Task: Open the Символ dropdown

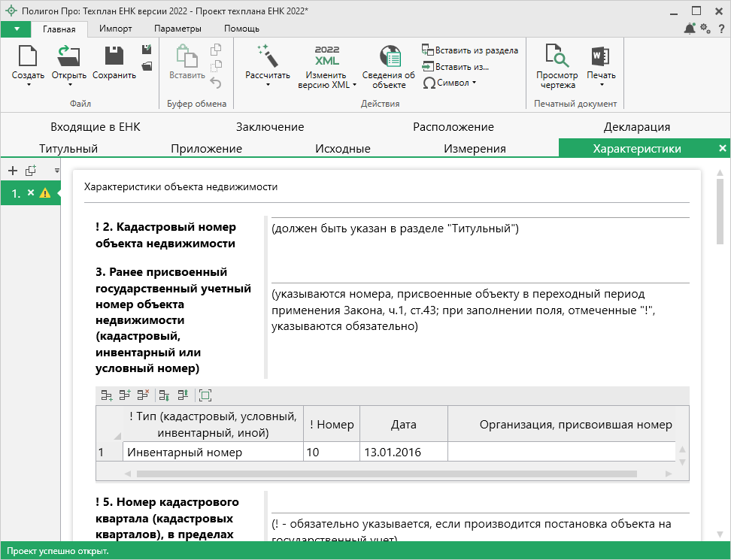Action: tap(474, 83)
